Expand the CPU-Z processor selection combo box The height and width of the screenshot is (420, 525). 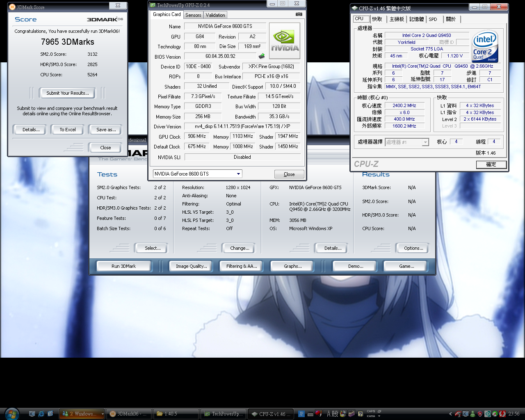point(425,142)
